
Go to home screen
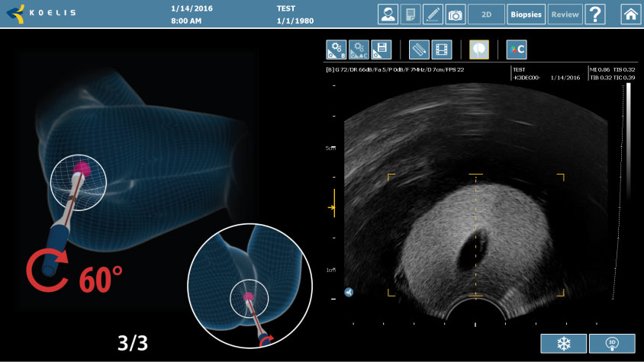(630, 14)
